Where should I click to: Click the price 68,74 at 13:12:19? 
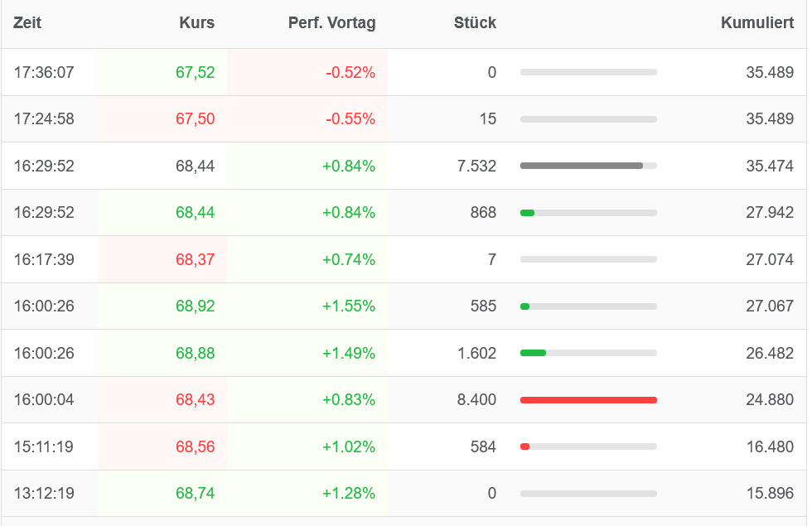point(195,494)
